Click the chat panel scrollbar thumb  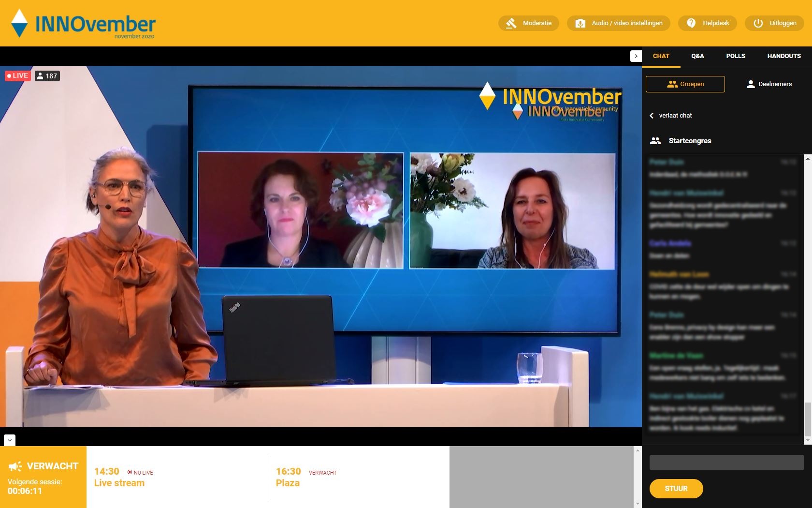coord(807,419)
